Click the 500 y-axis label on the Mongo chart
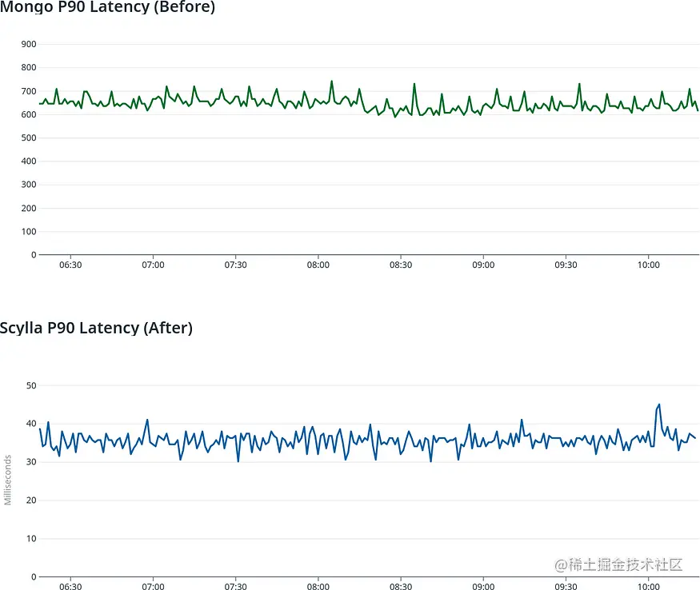 (x=29, y=138)
